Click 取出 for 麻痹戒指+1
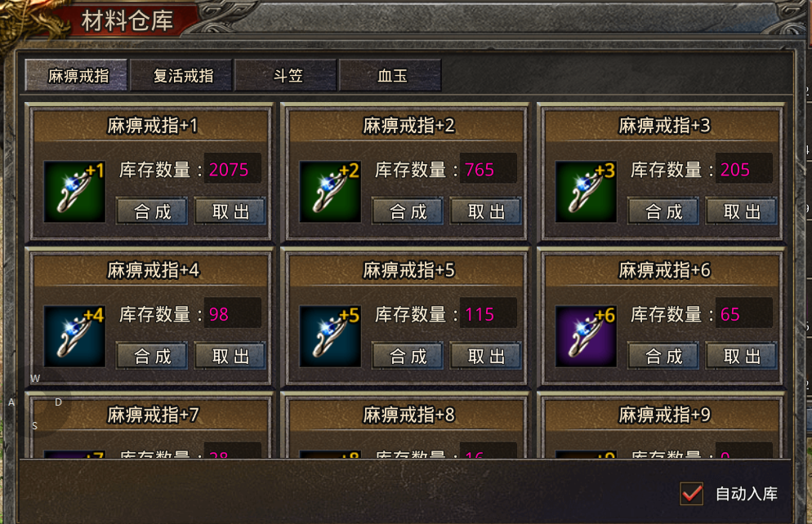The height and width of the screenshot is (524, 812). click(230, 211)
